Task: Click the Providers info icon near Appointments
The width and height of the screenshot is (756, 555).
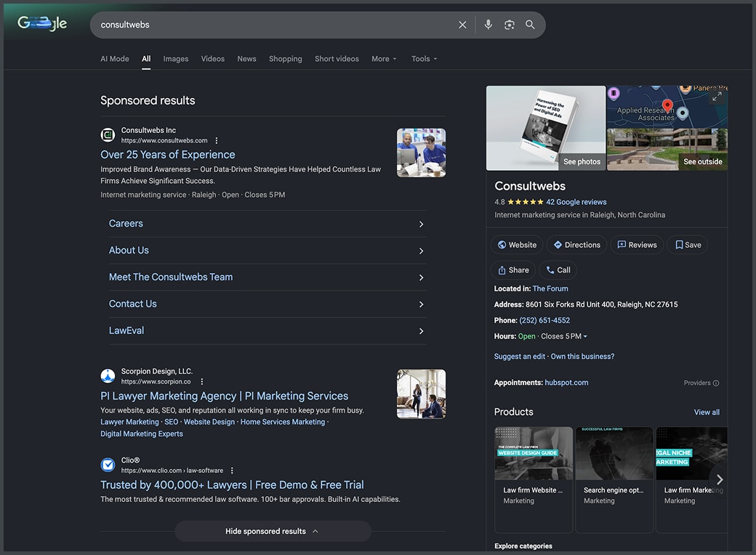Action: click(715, 382)
